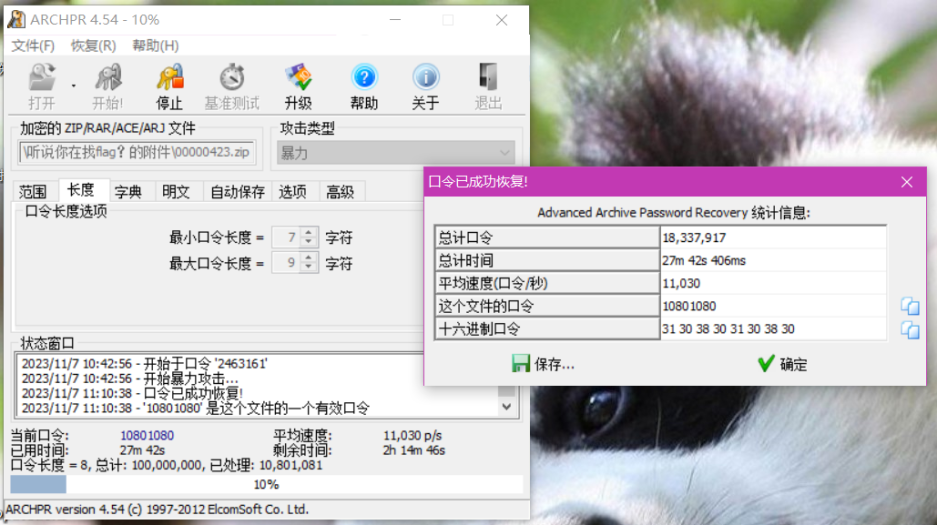Increase 最大口令长度 with up arrow
937x525 pixels.
[x=308, y=257]
